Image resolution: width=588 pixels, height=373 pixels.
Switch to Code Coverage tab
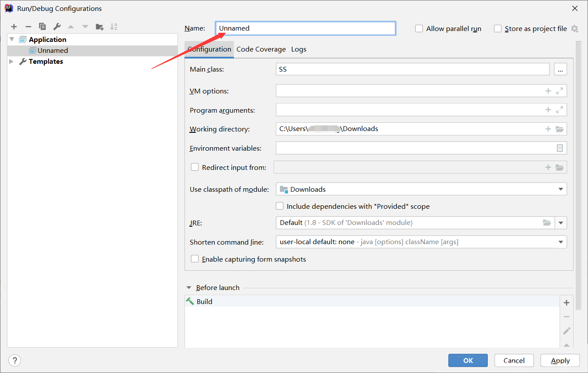tap(261, 49)
